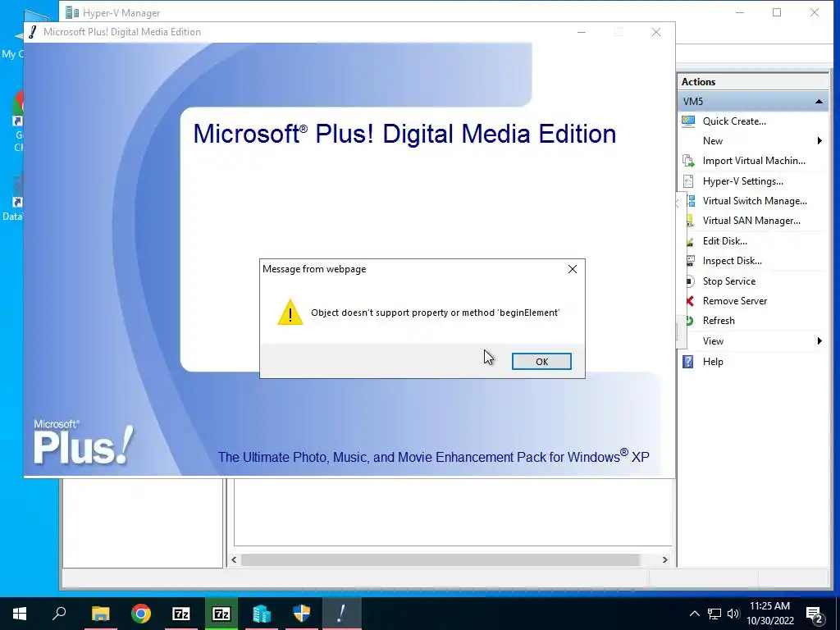Open the Windows Start menu

pyautogui.click(x=20, y=614)
